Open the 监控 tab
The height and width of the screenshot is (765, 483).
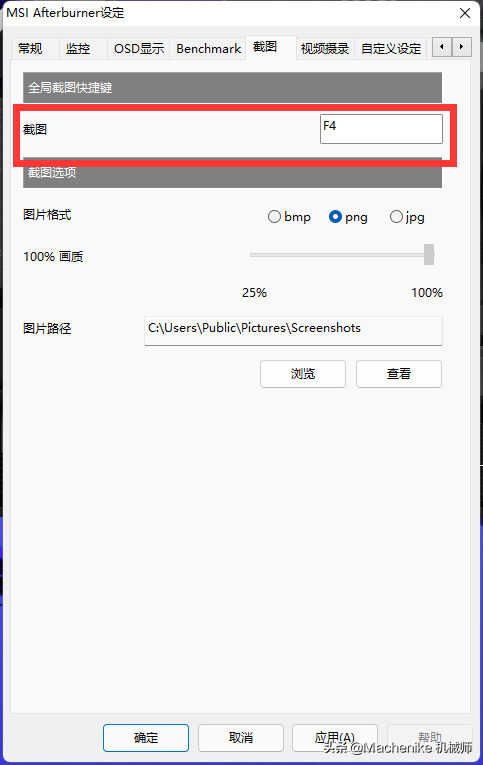[x=78, y=49]
